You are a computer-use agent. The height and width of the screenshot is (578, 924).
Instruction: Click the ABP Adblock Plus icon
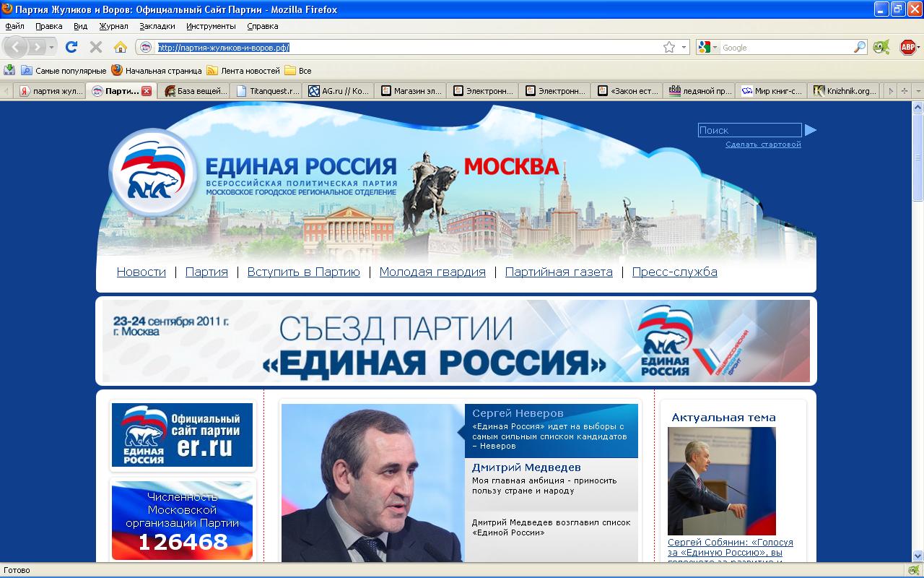click(x=908, y=48)
